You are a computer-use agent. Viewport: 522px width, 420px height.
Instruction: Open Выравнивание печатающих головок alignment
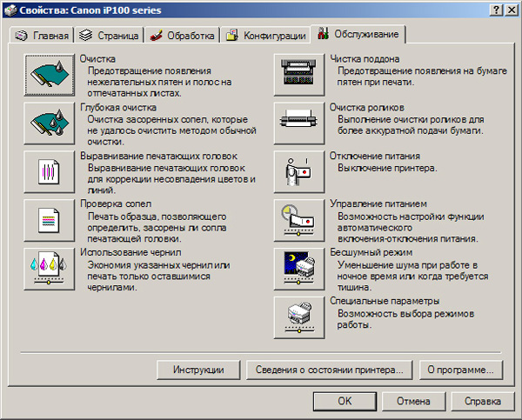click(x=50, y=171)
